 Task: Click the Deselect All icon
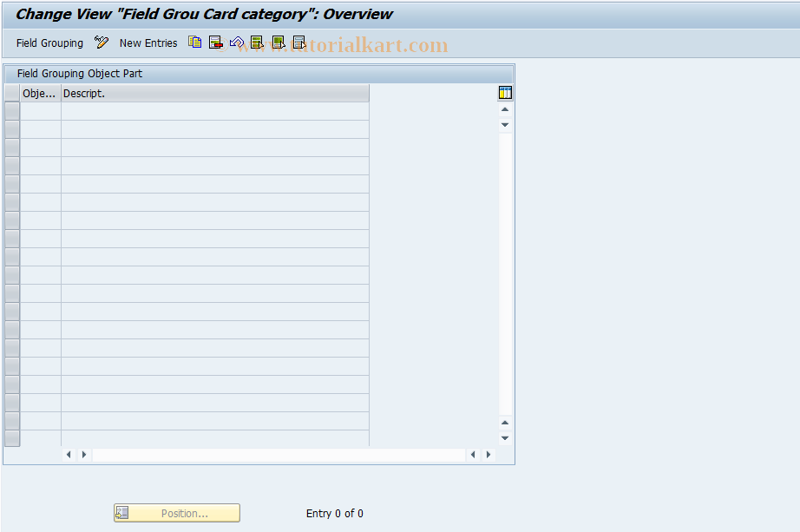[x=299, y=43]
